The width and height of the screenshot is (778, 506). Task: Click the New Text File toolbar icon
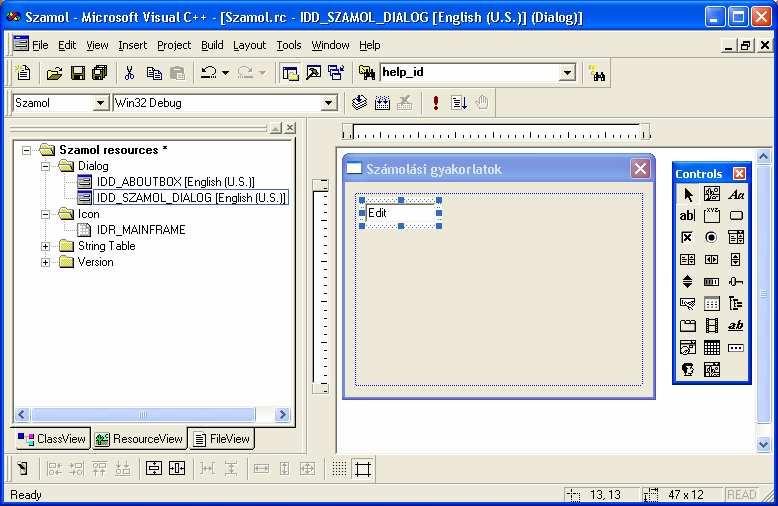[x=23, y=73]
